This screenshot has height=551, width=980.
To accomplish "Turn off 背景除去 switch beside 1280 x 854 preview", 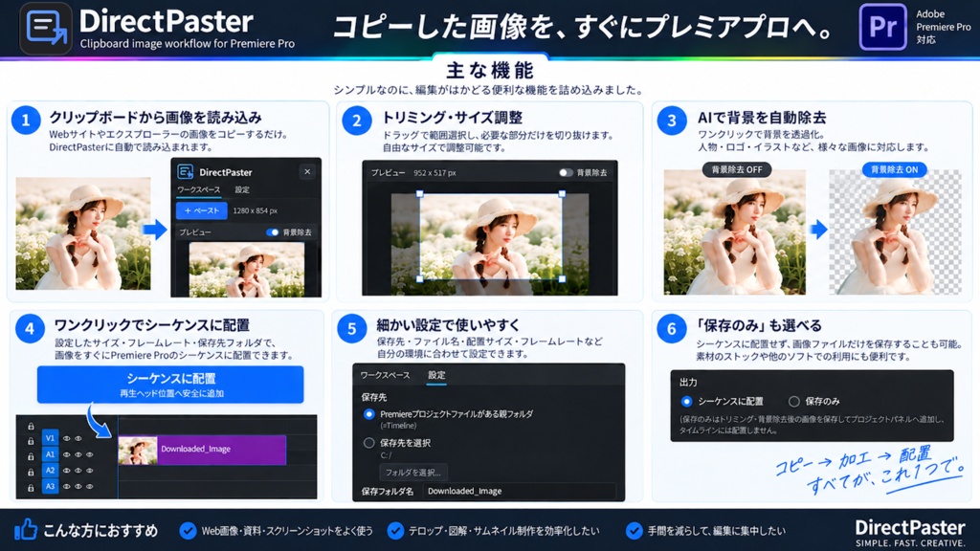I will (x=273, y=231).
